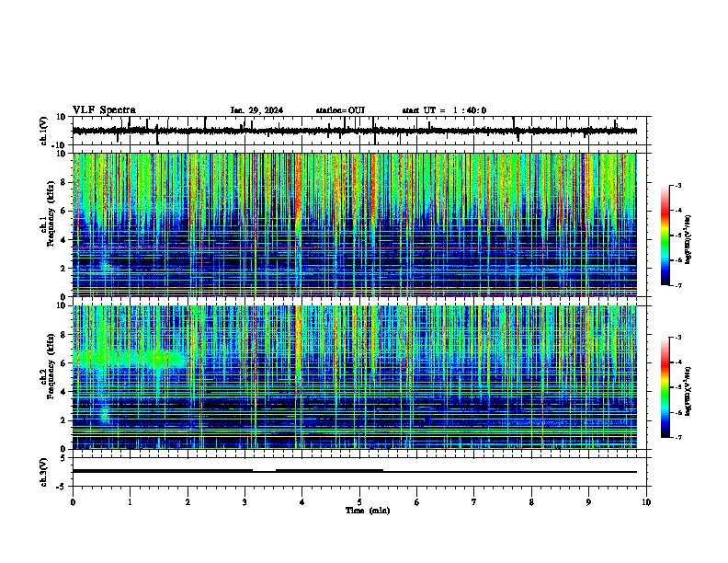Click inside the ch.2 frequency spectrogram
Viewport: 728px width, 563px height.
pos(354,377)
